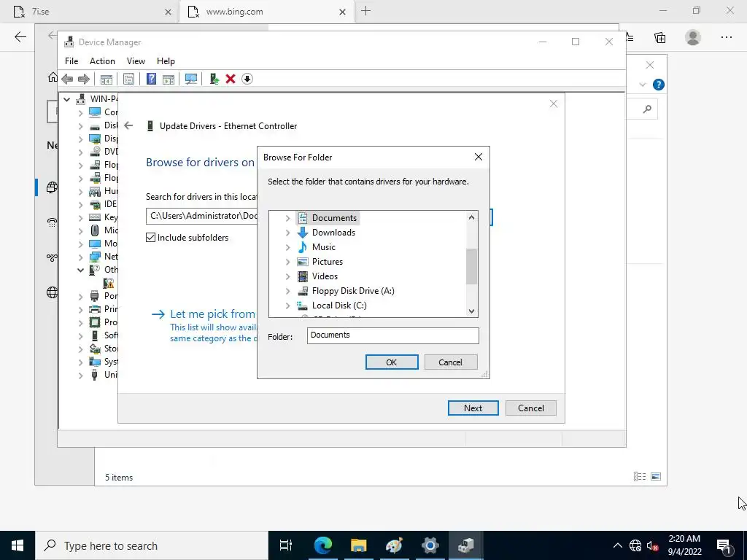The height and width of the screenshot is (560, 747).
Task: Click OK in Browse For Folder
Action: [392, 362]
